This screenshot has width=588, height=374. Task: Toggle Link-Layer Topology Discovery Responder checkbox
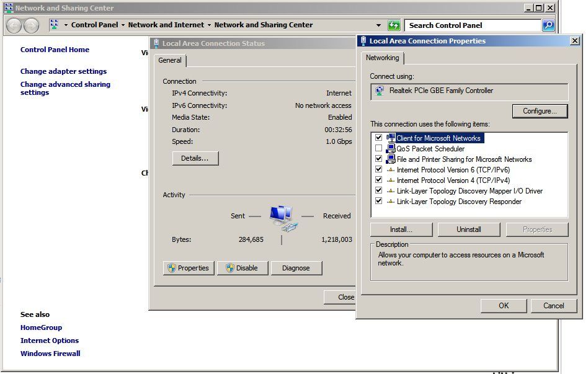(378, 202)
